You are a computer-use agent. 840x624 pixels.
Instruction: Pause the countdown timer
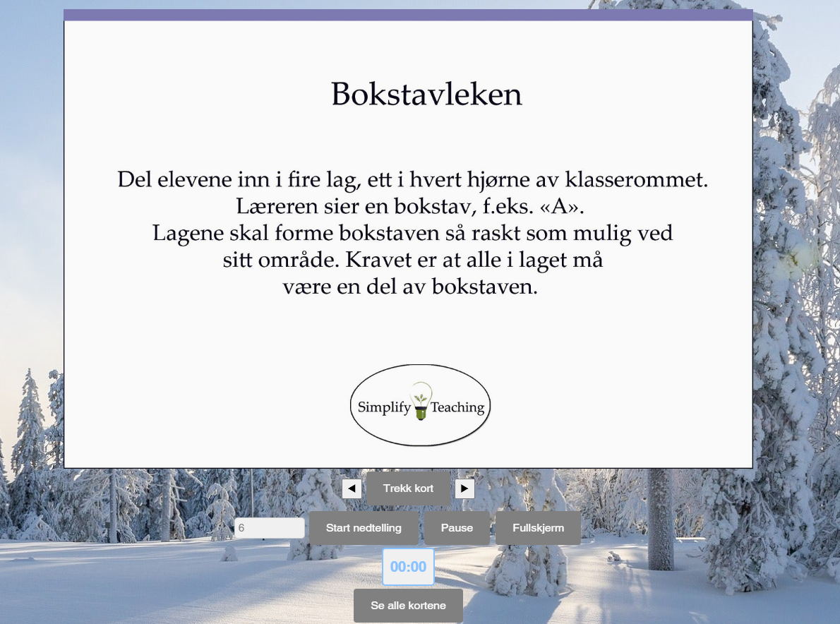[457, 528]
